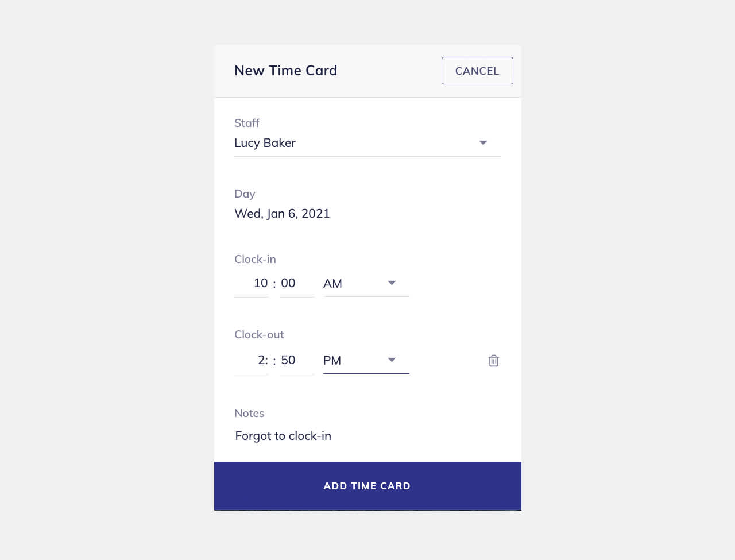Viewport: 735px width, 560px height.
Task: Click the AM period selector chevron
Action: (392, 283)
